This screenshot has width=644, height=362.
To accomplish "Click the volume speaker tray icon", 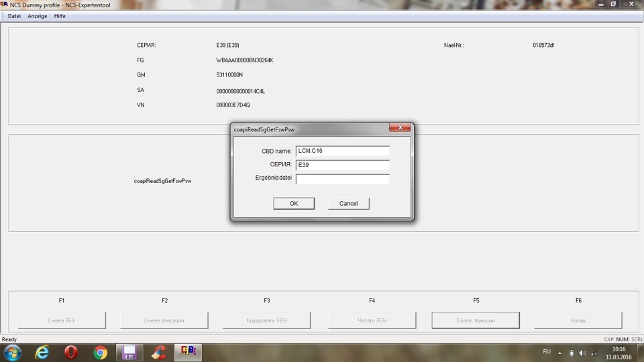I will click(x=582, y=353).
